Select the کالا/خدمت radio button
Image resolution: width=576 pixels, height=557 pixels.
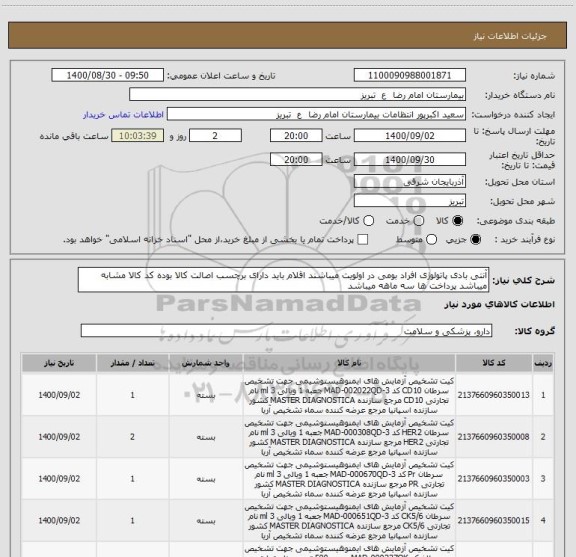[368, 221]
